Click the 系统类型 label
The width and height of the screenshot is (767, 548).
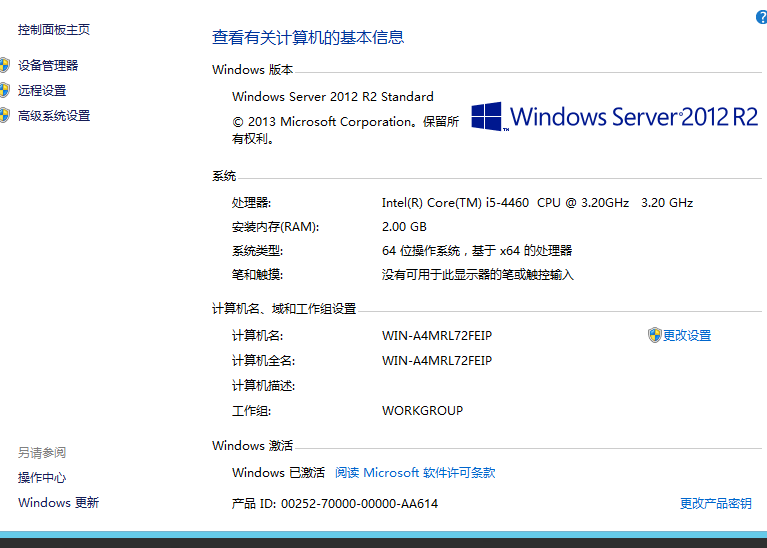coord(257,251)
